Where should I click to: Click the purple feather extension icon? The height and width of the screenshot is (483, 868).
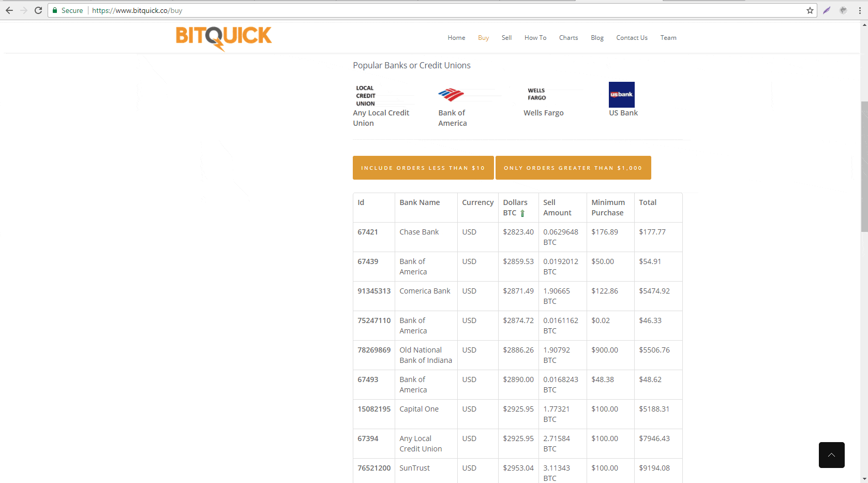(x=827, y=10)
